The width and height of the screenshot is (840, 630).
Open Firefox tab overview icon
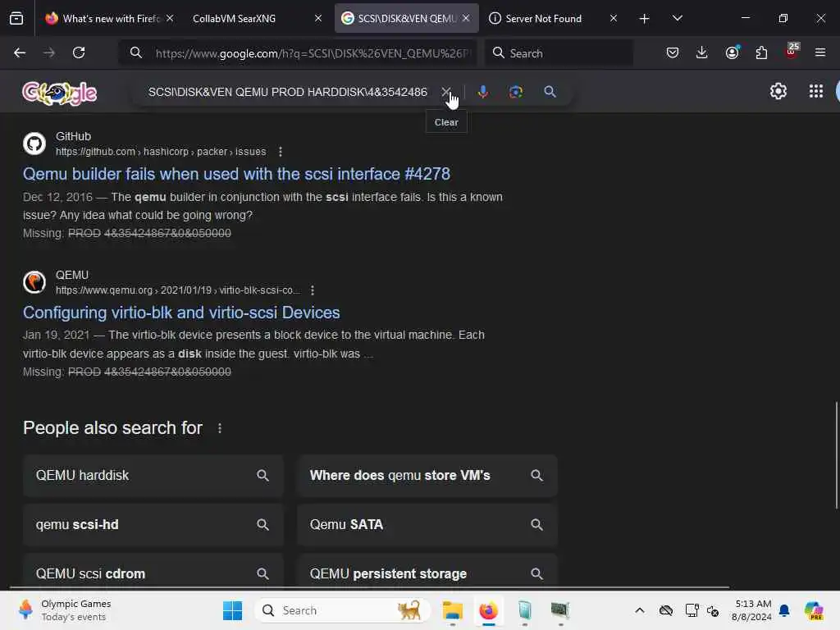tap(16, 19)
